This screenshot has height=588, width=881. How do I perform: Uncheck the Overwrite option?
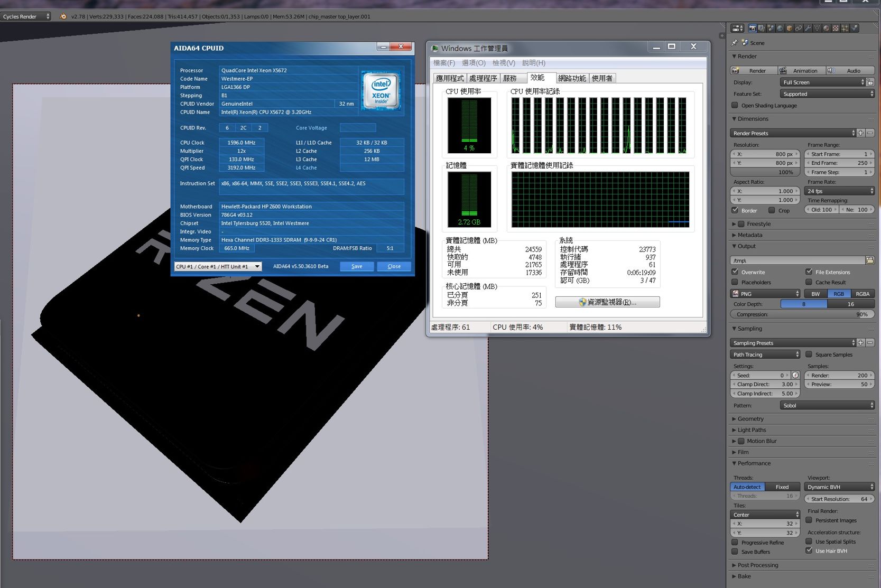[735, 272]
